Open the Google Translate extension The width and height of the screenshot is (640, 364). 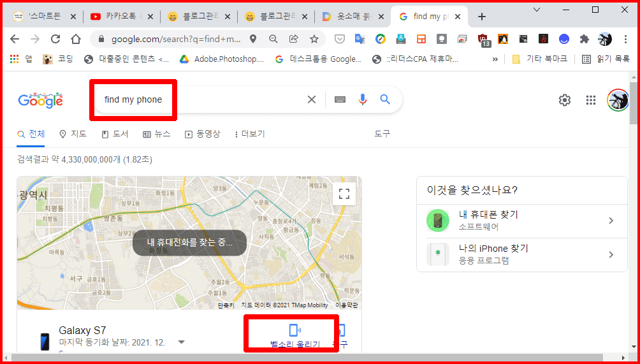(360, 39)
